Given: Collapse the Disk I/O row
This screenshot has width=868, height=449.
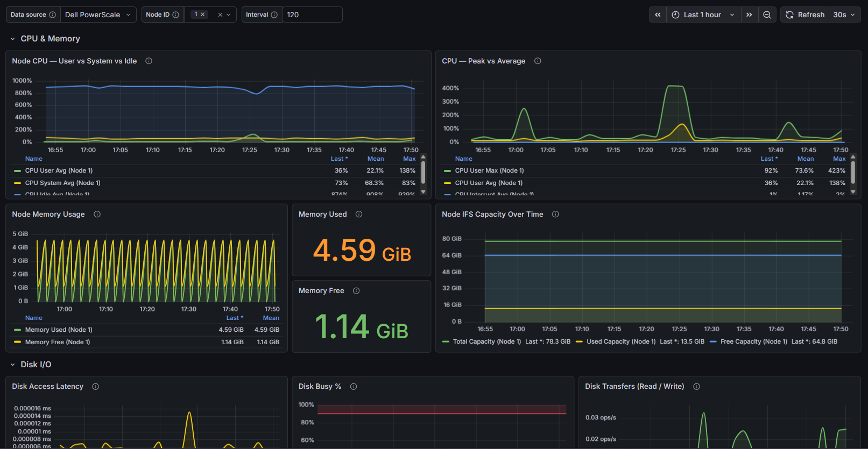Looking at the screenshot, I should point(12,365).
